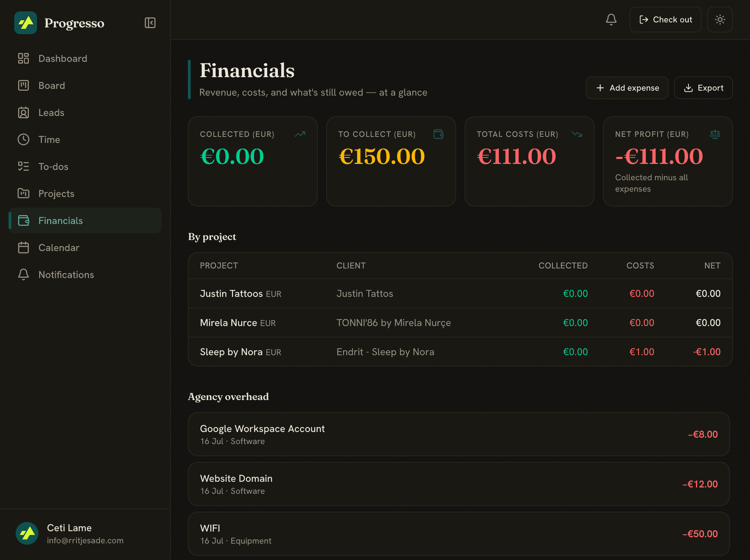This screenshot has height=560, width=750.
Task: Go to the Board page
Action: coord(85,85)
